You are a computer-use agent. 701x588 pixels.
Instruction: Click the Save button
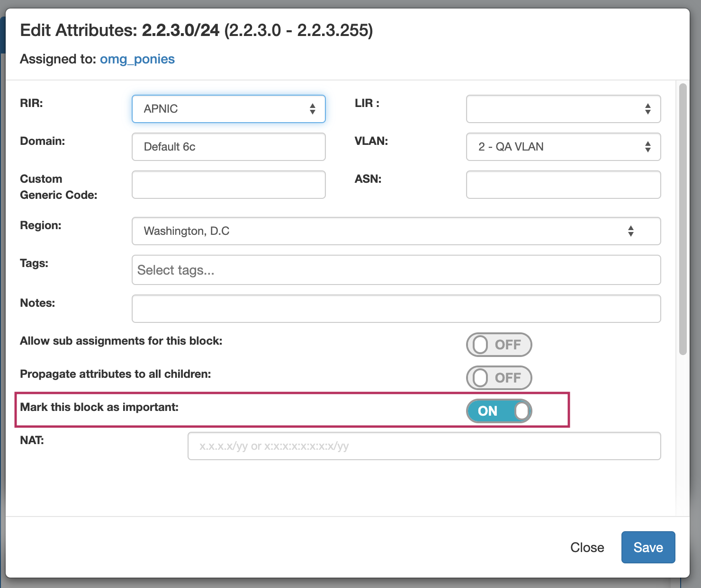click(648, 547)
